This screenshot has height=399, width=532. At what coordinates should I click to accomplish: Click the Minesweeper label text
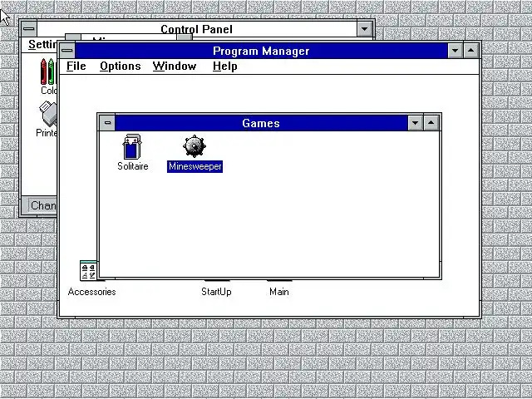(195, 166)
